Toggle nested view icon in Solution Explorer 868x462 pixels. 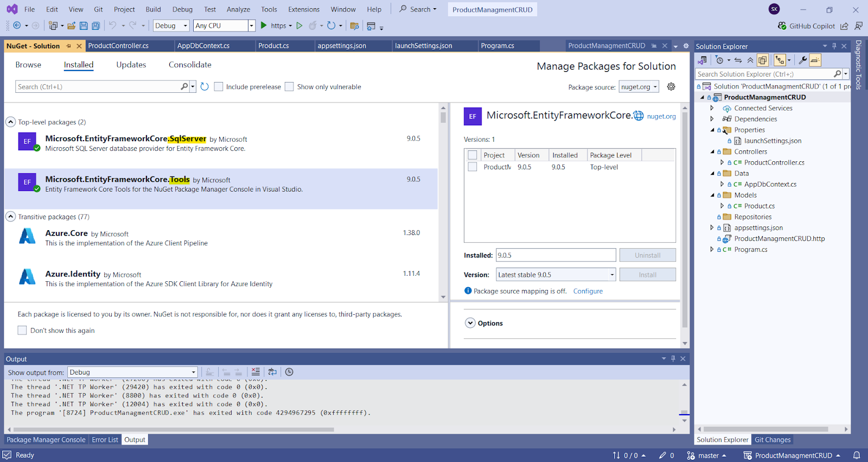(780, 60)
